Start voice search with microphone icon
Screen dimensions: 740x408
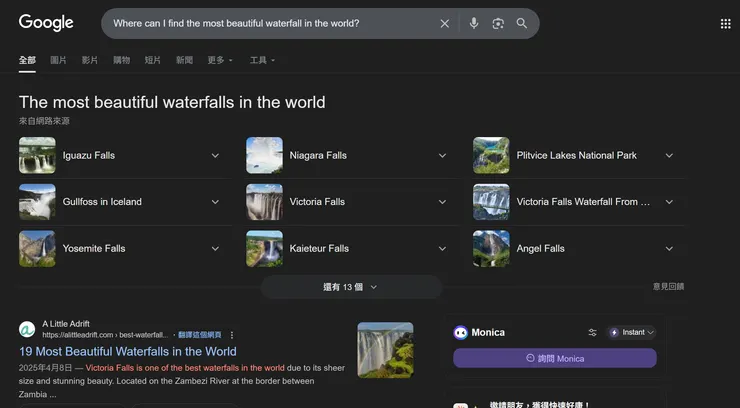click(473, 23)
